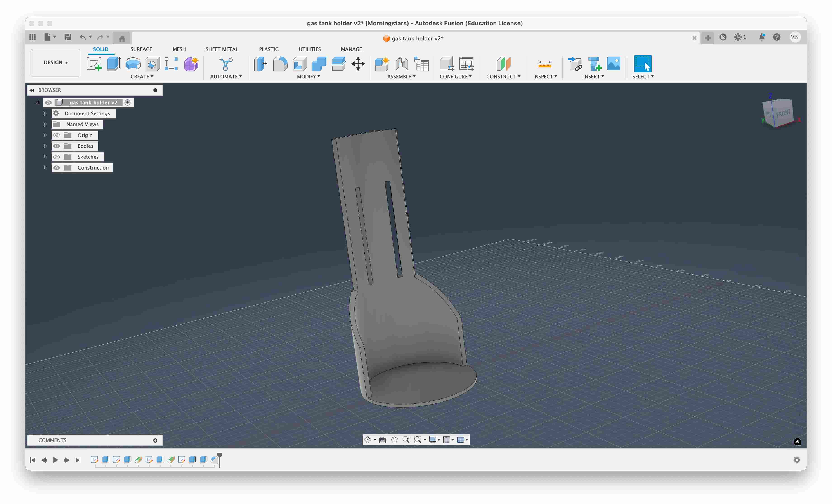832x504 pixels.
Task: Select the Look At tool in navigation bar
Action: click(x=383, y=440)
